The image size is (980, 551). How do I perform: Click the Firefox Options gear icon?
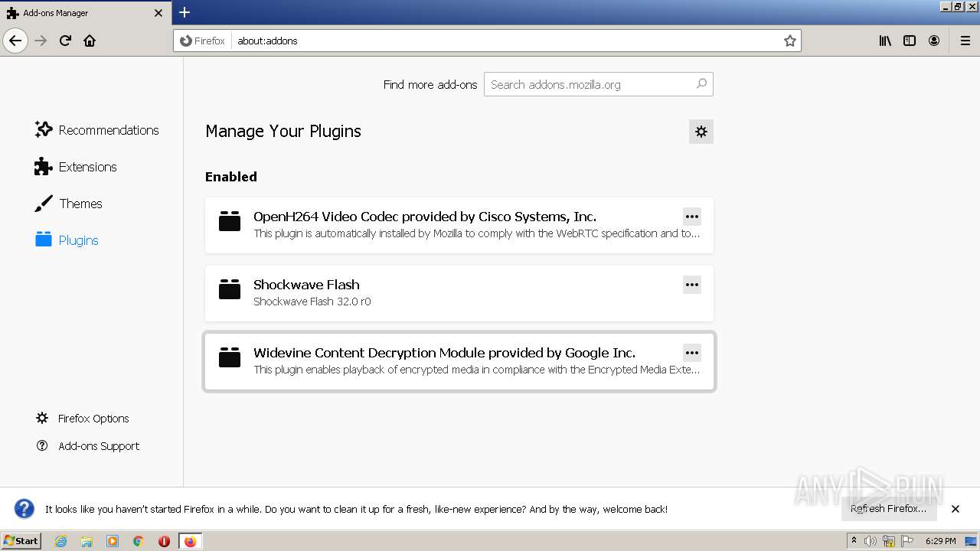pos(42,418)
